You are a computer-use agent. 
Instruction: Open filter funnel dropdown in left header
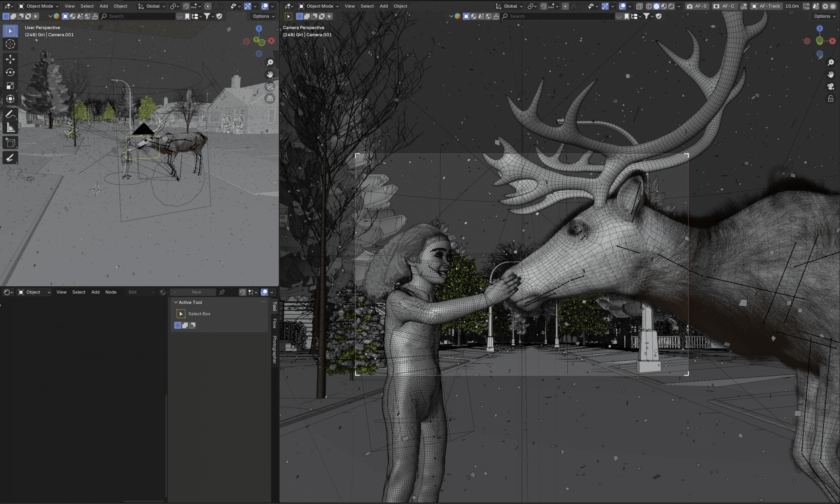pos(209,16)
